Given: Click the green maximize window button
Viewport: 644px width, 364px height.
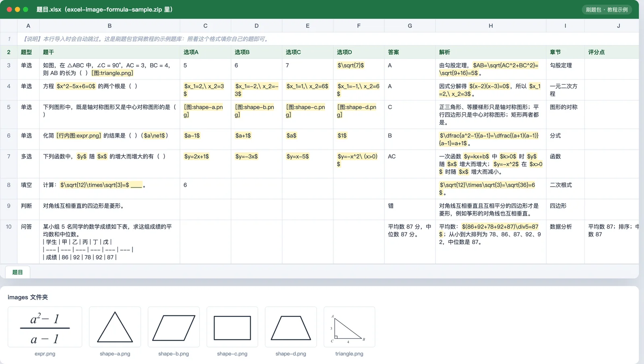Looking at the screenshot, I should point(26,9).
